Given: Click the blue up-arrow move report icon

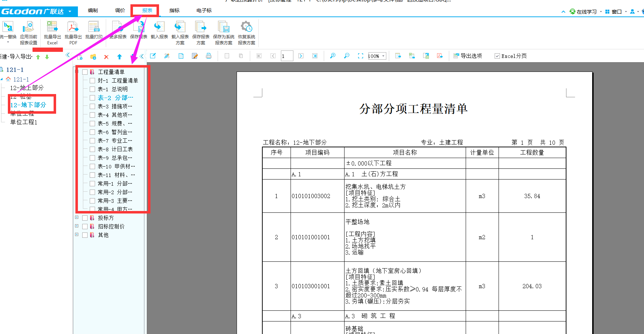Looking at the screenshot, I should coord(119,57).
